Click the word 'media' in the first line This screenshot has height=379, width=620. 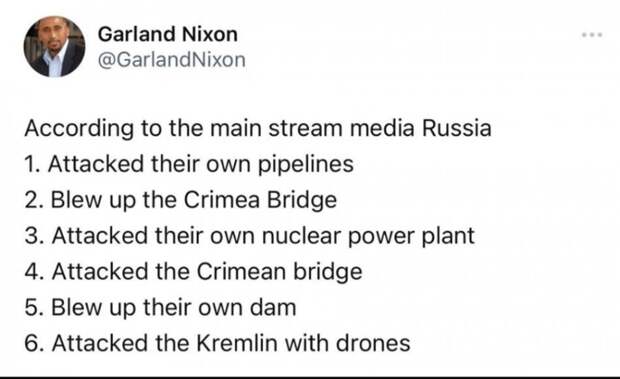pos(382,128)
